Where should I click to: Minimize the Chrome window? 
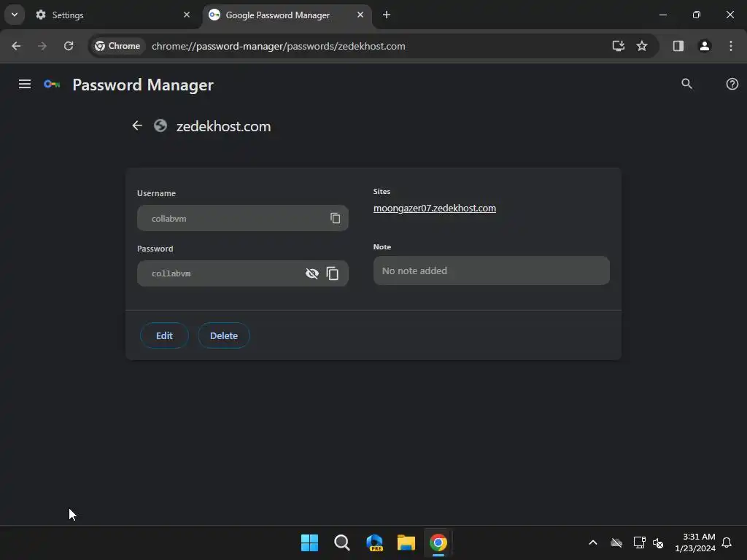coord(662,15)
